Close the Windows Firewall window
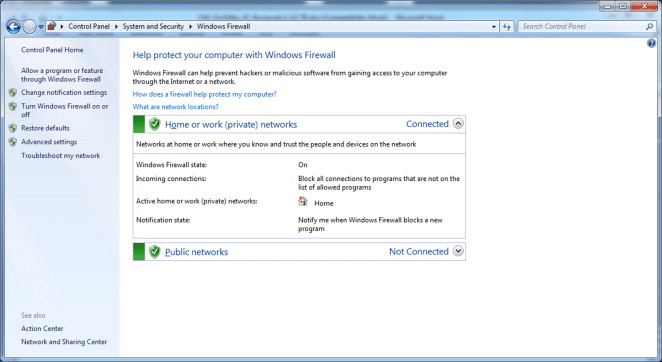Image resolution: width=662 pixels, height=362 pixels. [645, 6]
